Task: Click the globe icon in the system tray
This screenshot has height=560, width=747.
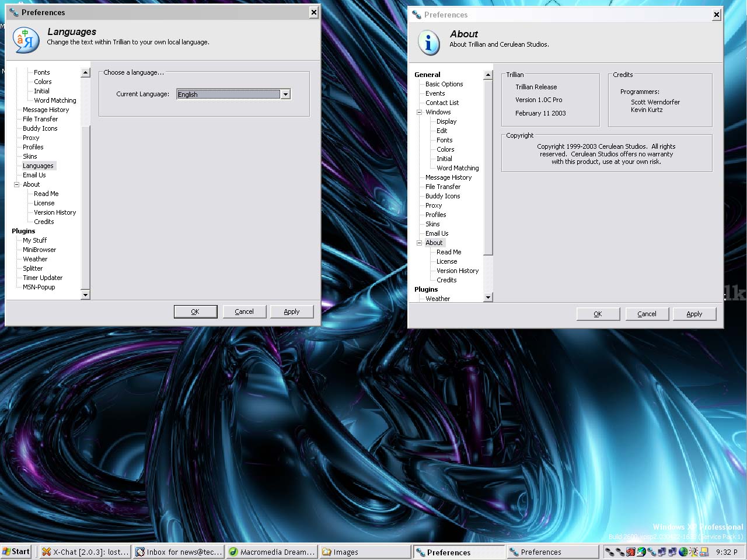Action: [x=682, y=551]
